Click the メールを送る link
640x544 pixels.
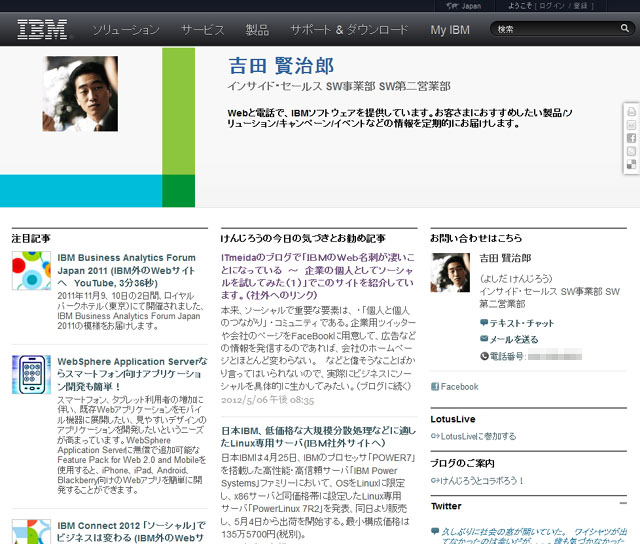pyautogui.click(x=514, y=339)
